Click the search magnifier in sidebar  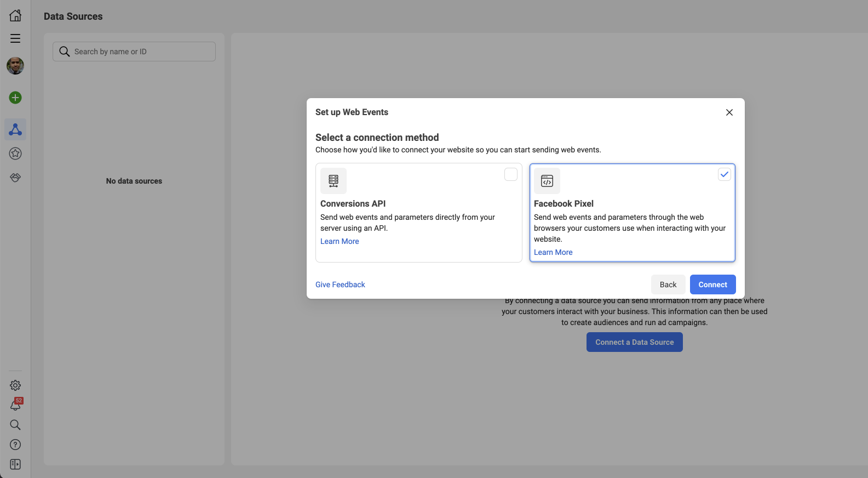15,425
